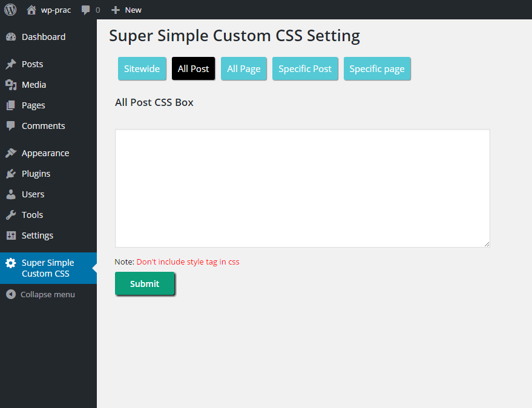Click the home icon beside wp-prac
Image resolution: width=532 pixels, height=408 pixels.
31,10
